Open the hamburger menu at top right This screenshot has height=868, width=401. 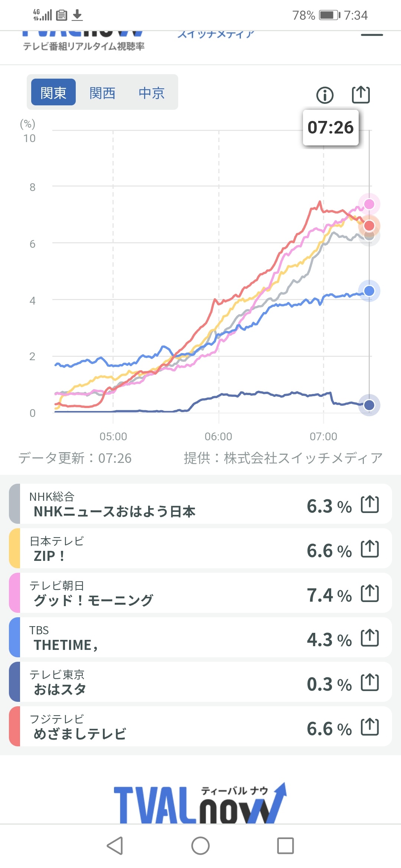372,35
